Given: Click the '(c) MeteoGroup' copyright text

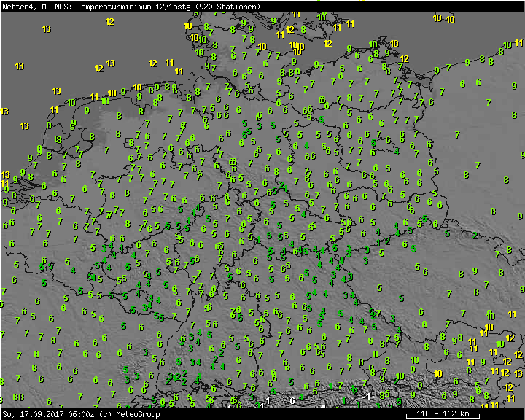Looking at the screenshot, I should tap(129, 414).
